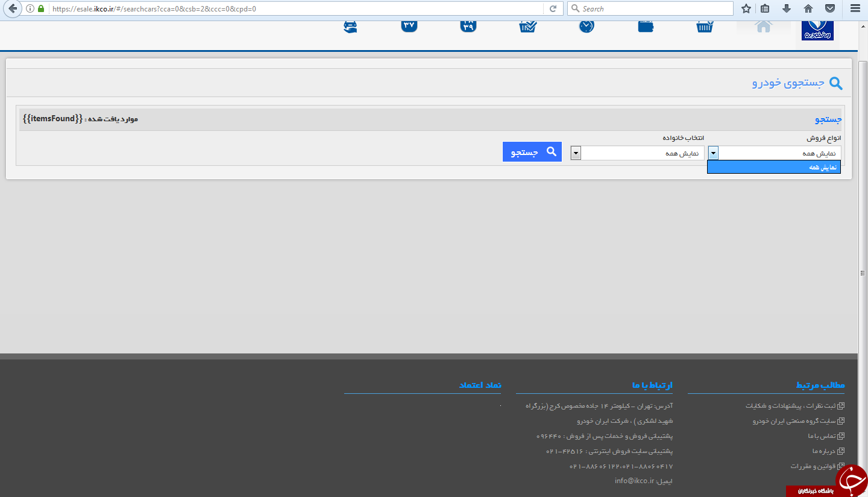The height and width of the screenshot is (497, 868).
Task: Open the site information (i) icon
Action: [30, 8]
